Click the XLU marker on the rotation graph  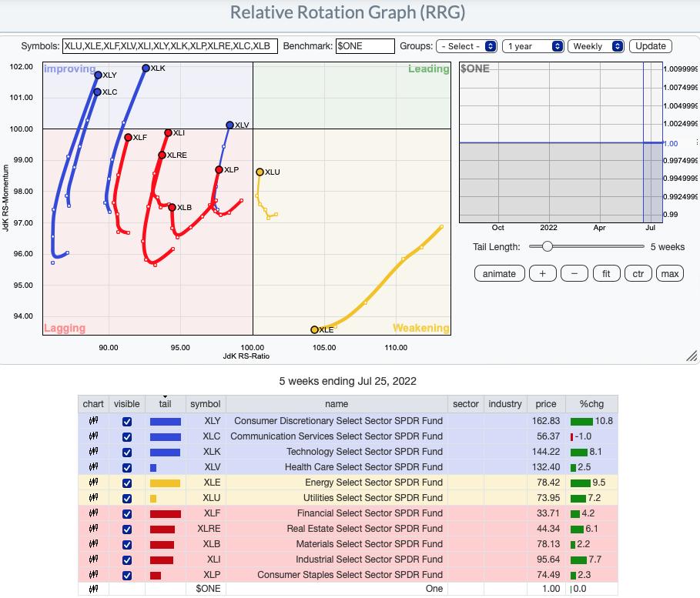(260, 172)
